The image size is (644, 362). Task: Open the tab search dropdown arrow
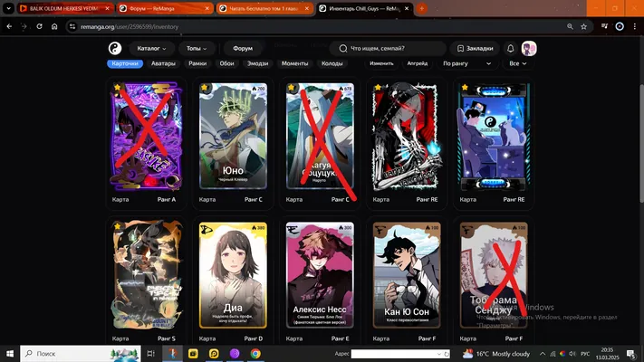(8, 8)
